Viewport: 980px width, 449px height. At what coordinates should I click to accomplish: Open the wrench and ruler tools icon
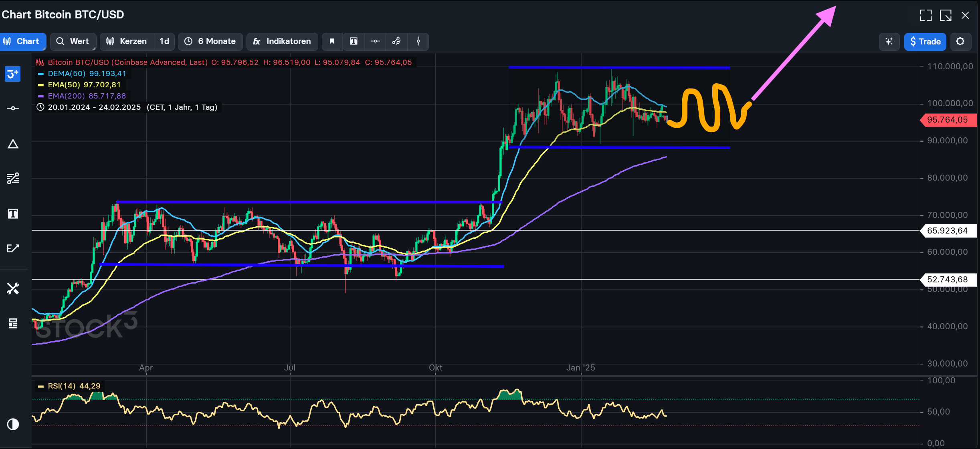point(13,288)
